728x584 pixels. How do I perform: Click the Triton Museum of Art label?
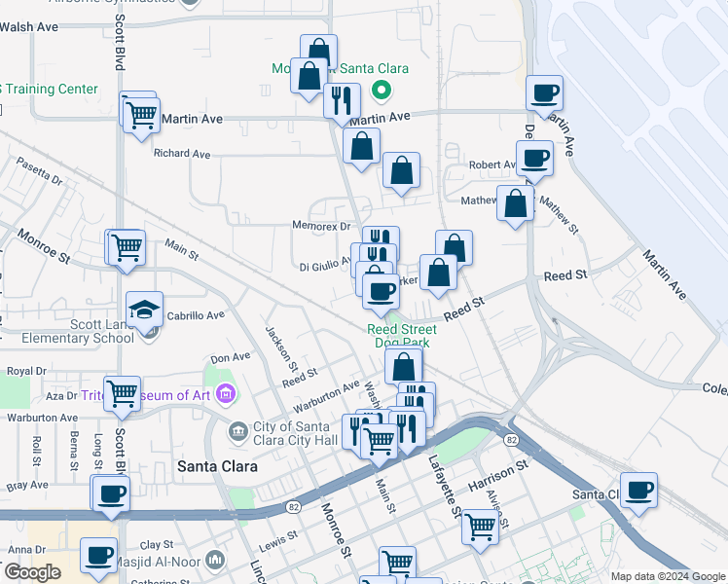(145, 395)
